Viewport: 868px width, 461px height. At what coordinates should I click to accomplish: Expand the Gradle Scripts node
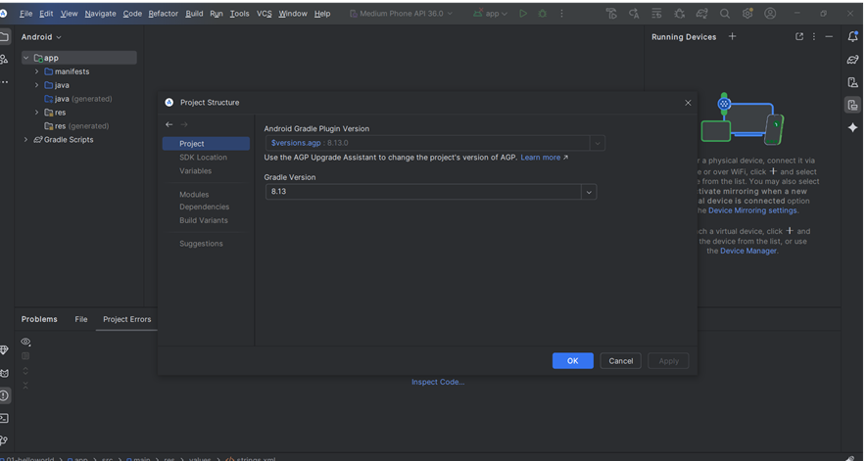coord(26,139)
